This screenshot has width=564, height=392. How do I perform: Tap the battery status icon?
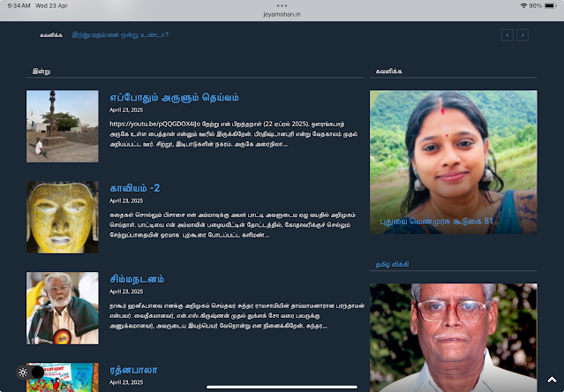(x=551, y=5)
